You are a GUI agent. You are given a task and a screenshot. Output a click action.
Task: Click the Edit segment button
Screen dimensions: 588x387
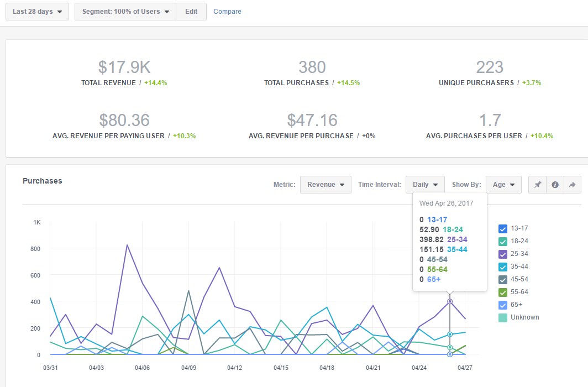click(191, 12)
